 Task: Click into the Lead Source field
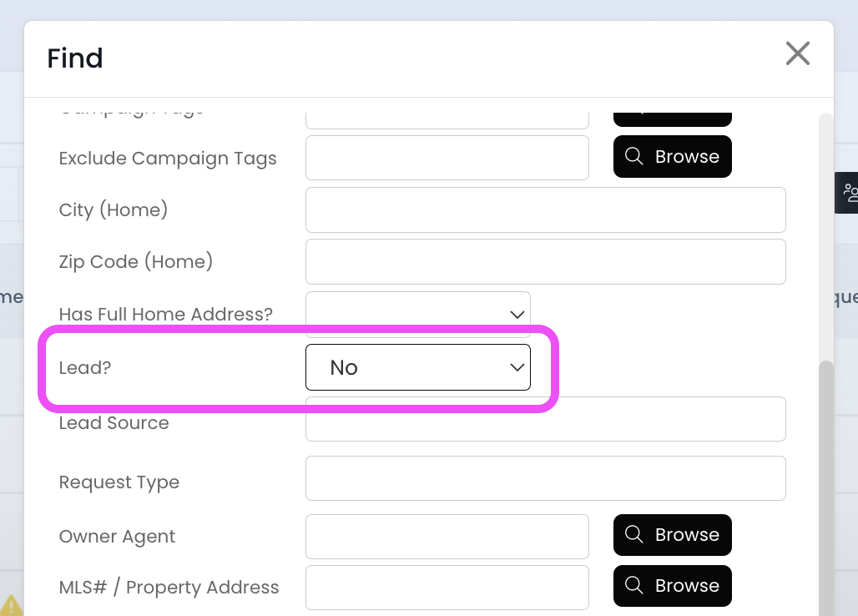click(545, 420)
